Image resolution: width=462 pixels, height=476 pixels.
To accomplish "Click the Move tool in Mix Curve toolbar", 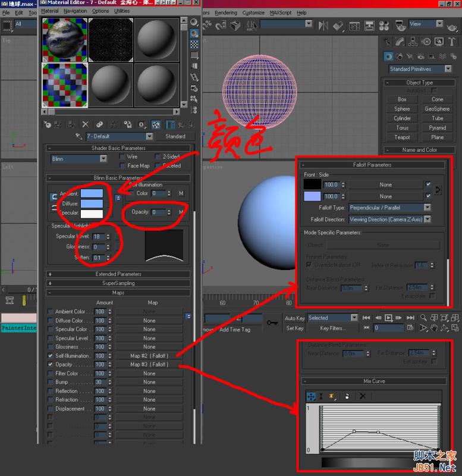I will 311,396.
